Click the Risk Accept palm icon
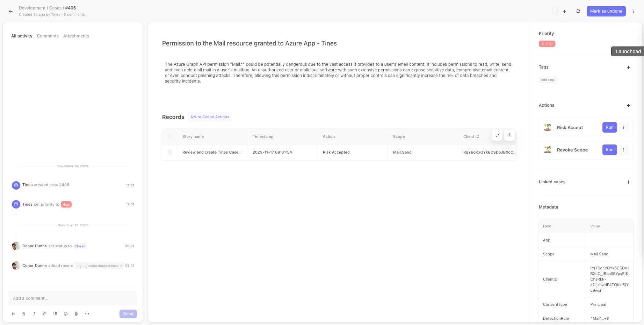 (548, 127)
